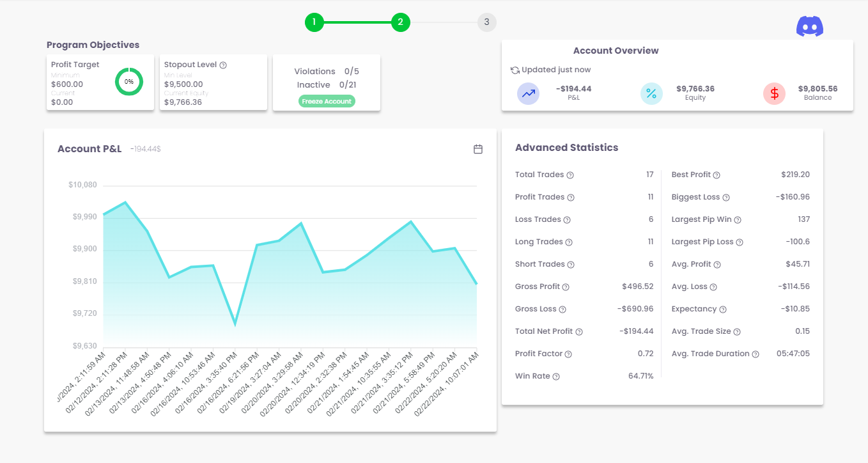Click the Violations 0/5 text

pyautogui.click(x=327, y=71)
